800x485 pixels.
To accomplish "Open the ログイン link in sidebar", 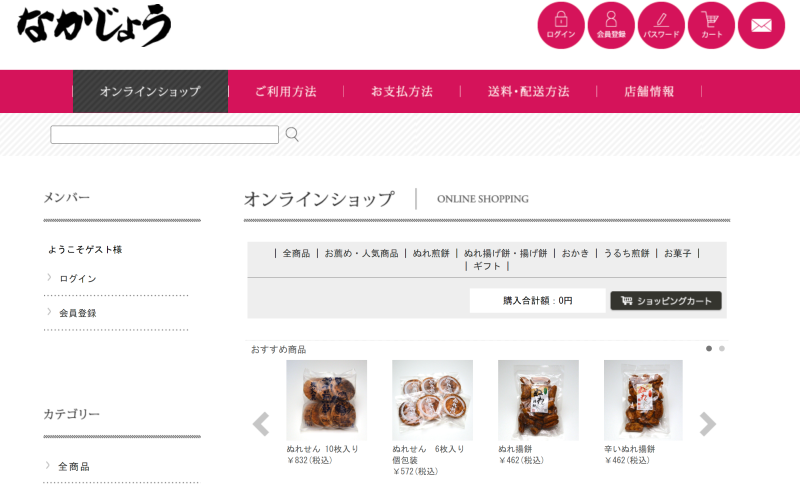I will coord(78,278).
